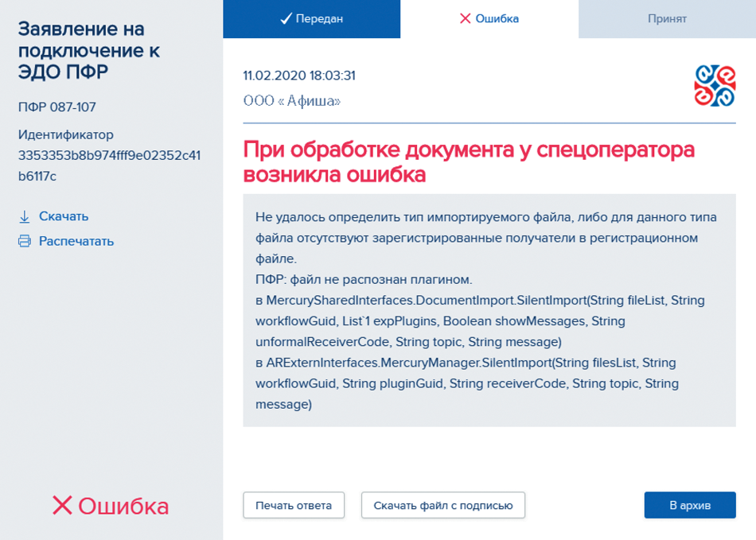Click the Скачать link

tap(64, 216)
